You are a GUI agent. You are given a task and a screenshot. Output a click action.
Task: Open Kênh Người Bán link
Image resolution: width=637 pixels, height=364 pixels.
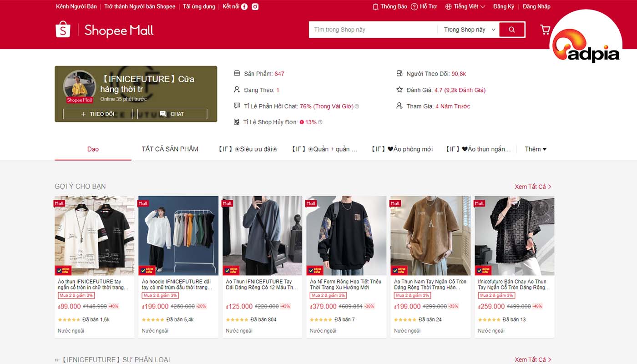76,7
